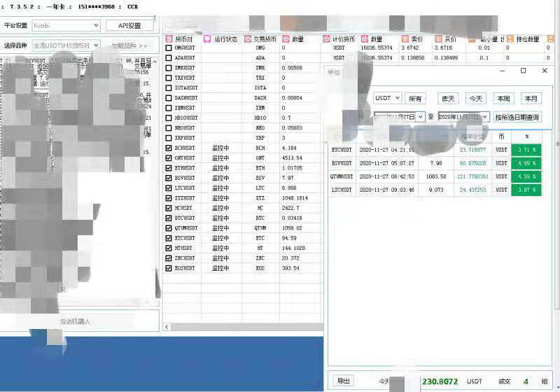
Task: Select the LTCUSDT 3.87 % profit cell
Action: coord(526,190)
